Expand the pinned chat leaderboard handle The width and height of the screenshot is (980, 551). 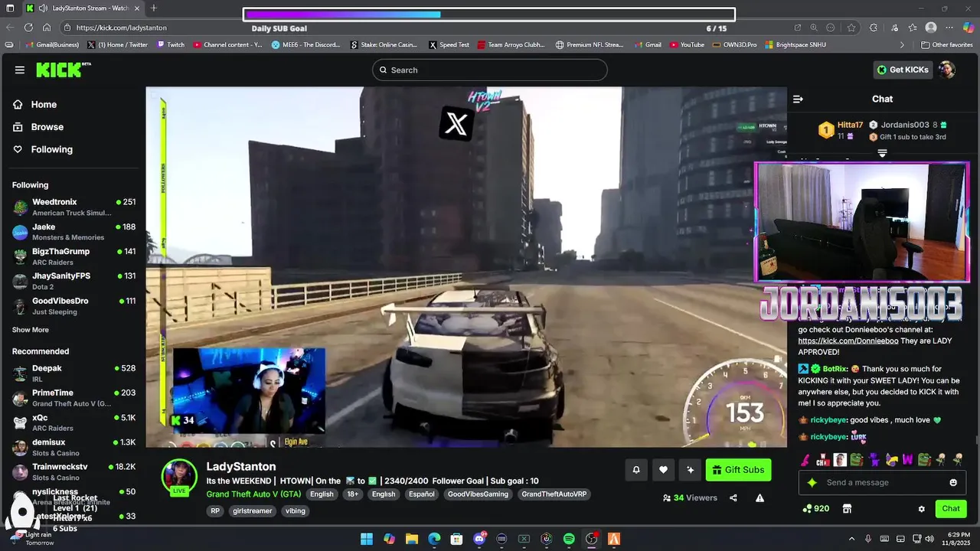point(882,154)
